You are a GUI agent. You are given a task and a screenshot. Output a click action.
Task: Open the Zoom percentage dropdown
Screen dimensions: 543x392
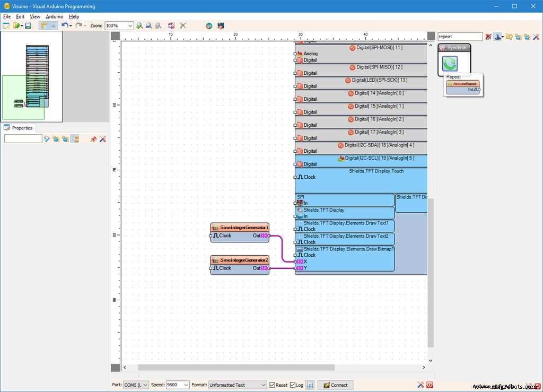pyautogui.click(x=130, y=25)
